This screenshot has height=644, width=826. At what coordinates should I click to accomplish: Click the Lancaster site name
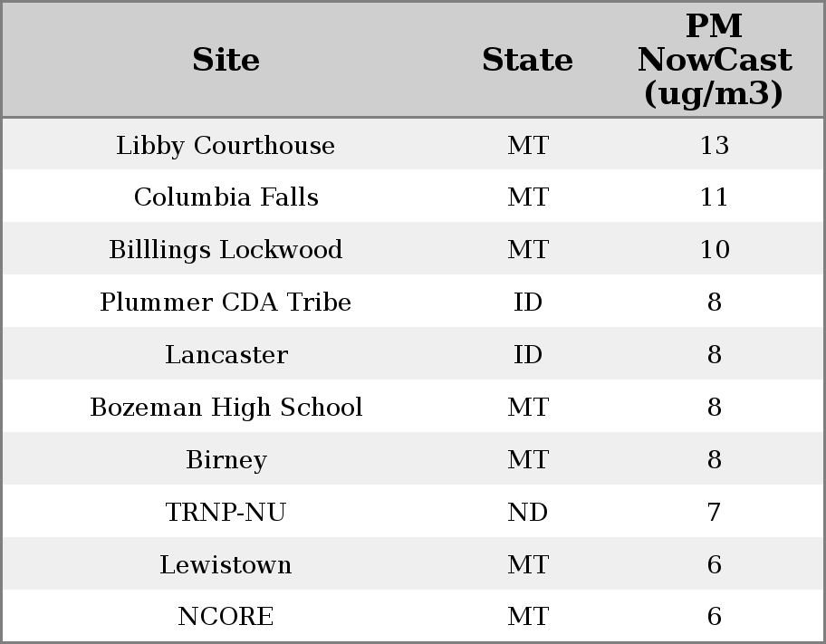226,355
